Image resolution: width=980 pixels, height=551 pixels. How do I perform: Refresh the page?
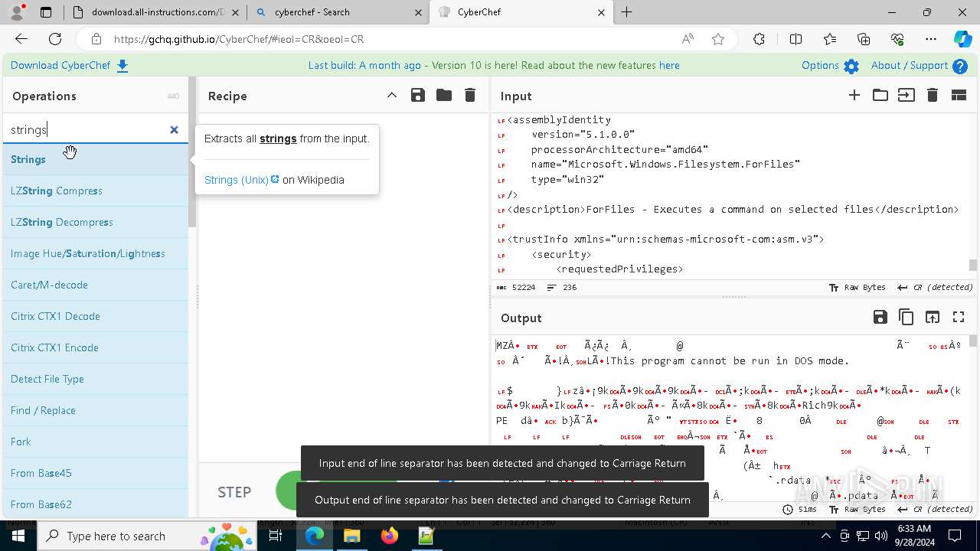pyautogui.click(x=55, y=39)
